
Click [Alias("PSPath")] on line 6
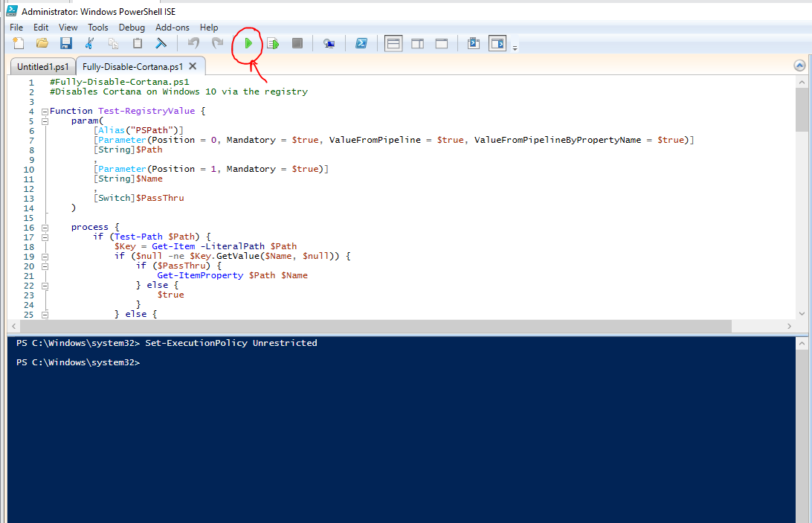coord(138,130)
